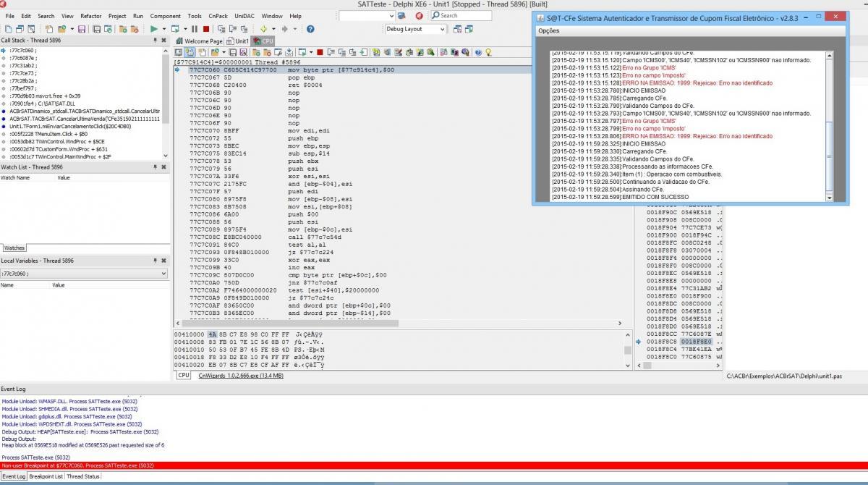Click the green Run button
The image size is (868, 485).
154,29
